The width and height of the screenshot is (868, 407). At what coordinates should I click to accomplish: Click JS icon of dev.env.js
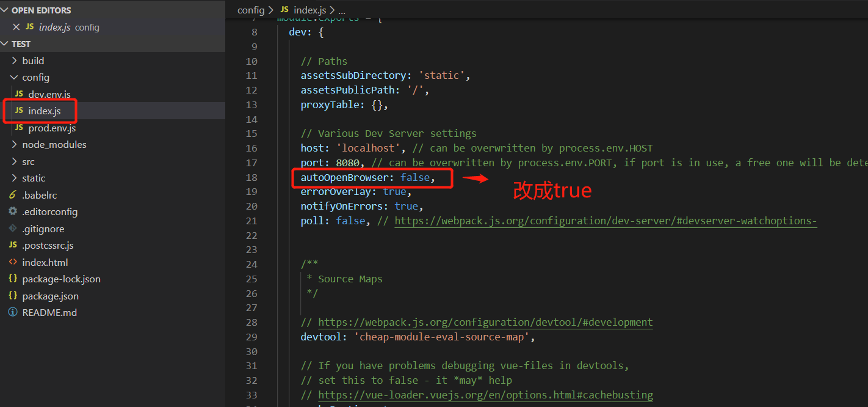click(x=19, y=94)
